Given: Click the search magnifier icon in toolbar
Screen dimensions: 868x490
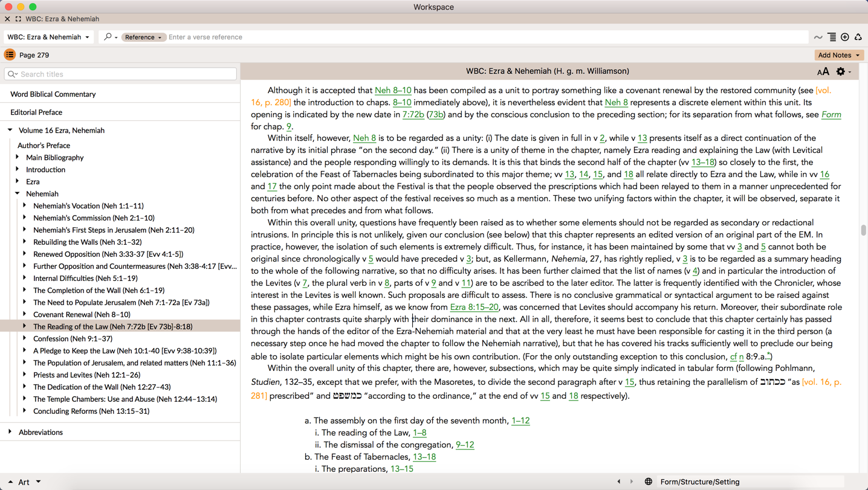Looking at the screenshot, I should point(108,37).
